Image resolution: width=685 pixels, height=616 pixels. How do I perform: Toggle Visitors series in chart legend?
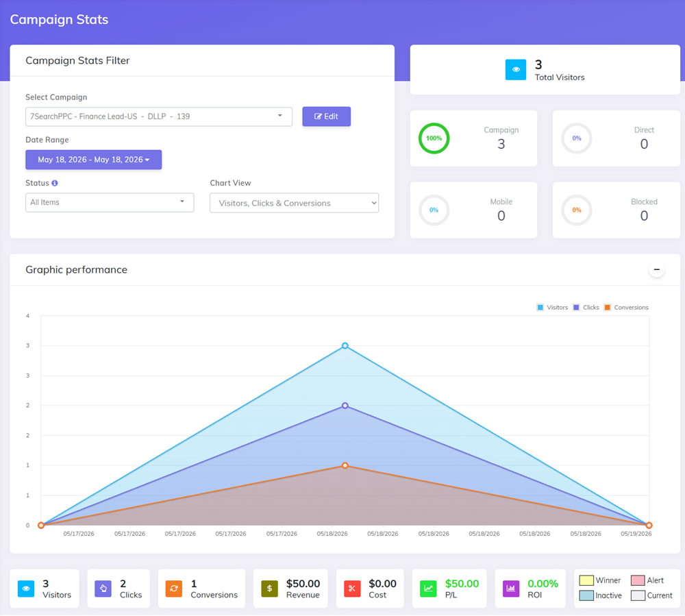pyautogui.click(x=552, y=308)
